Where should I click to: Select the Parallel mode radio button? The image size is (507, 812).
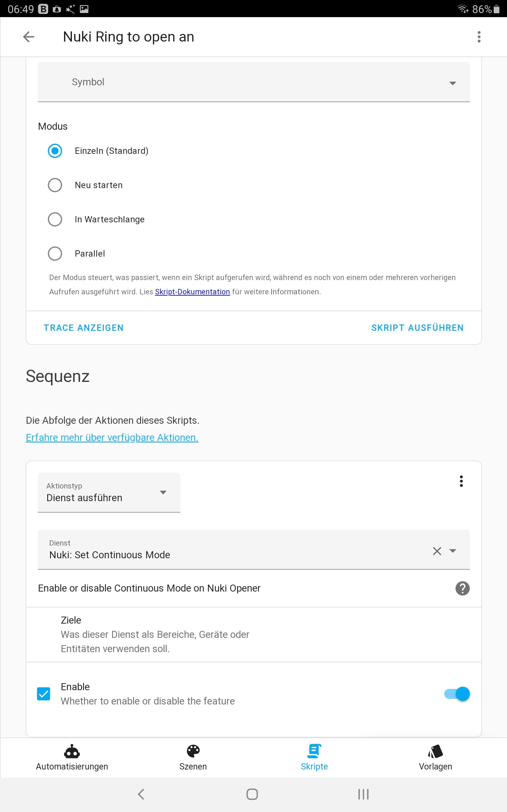point(55,254)
